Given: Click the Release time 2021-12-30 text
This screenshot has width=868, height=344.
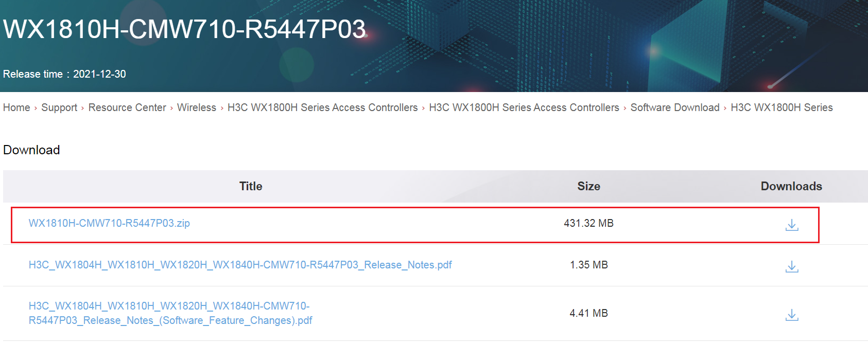Looking at the screenshot, I should [64, 74].
